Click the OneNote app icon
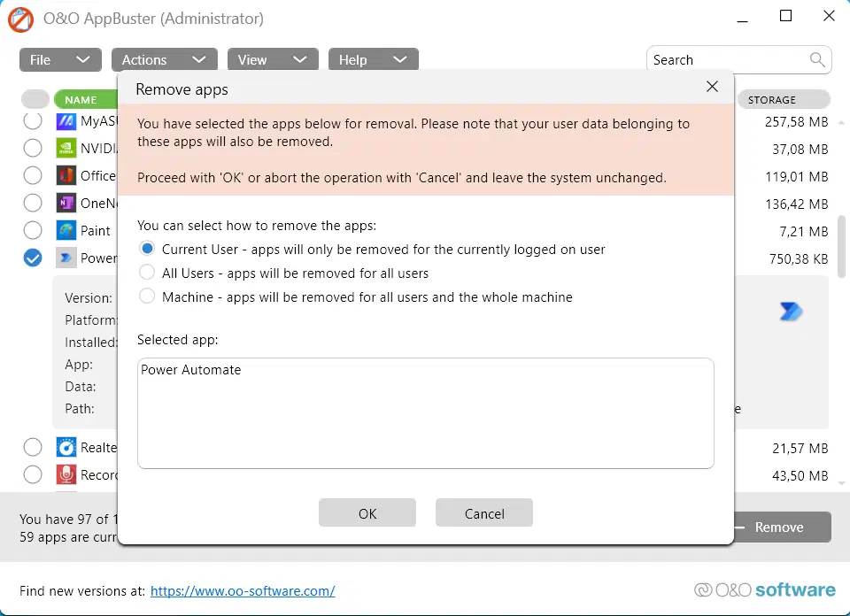This screenshot has width=850, height=616. pyautogui.click(x=66, y=203)
